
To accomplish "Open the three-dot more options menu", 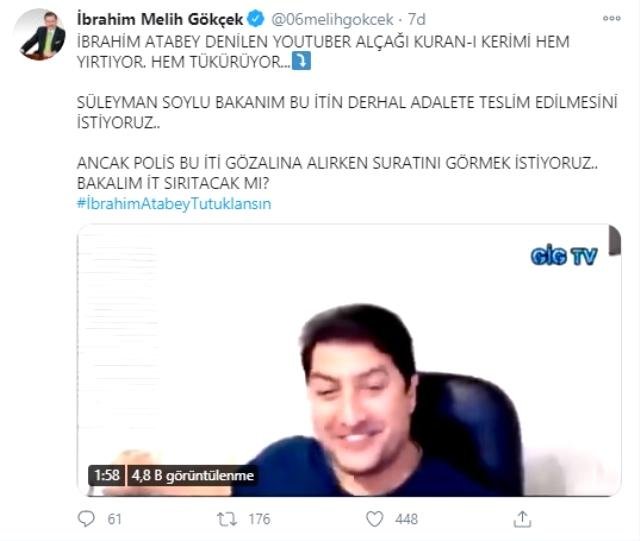I will [611, 18].
